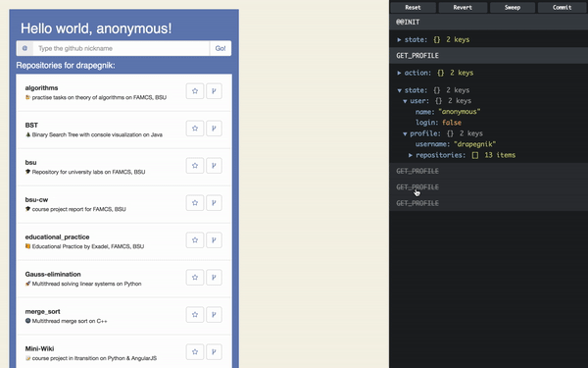
Task: Collapse the user node
Action: click(405, 101)
